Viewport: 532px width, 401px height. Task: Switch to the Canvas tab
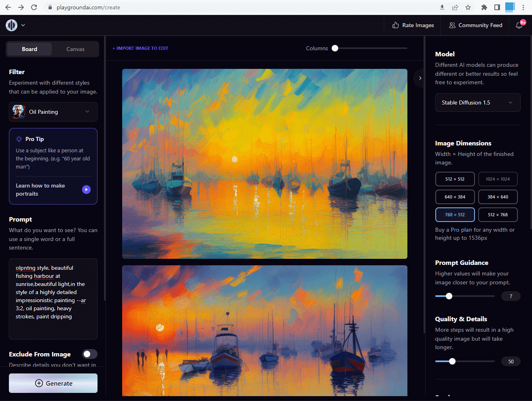[x=75, y=49]
